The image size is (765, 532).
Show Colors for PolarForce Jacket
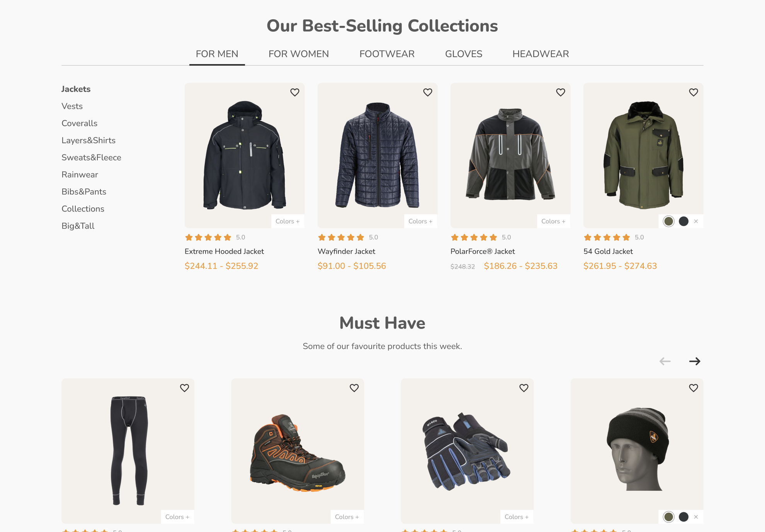(554, 221)
